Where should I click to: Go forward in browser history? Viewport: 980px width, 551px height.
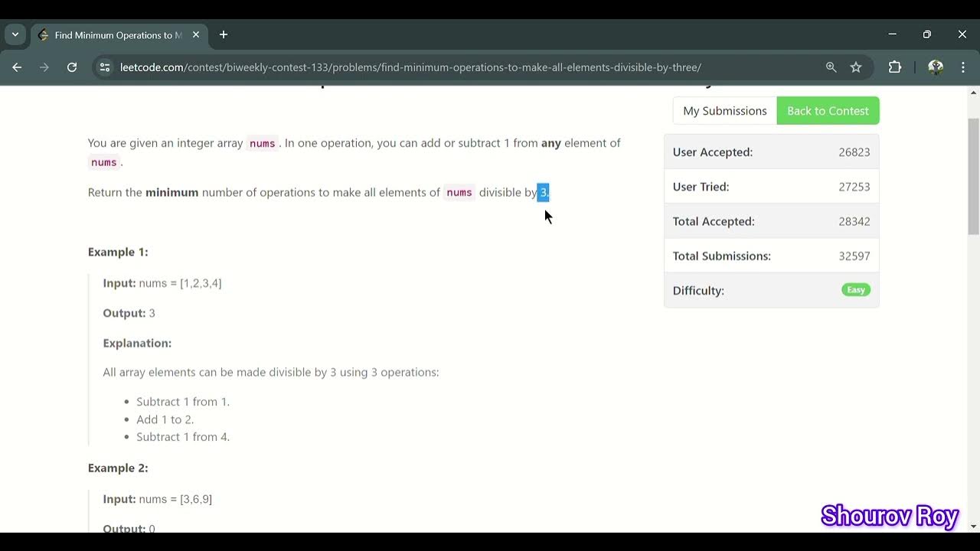(x=44, y=67)
